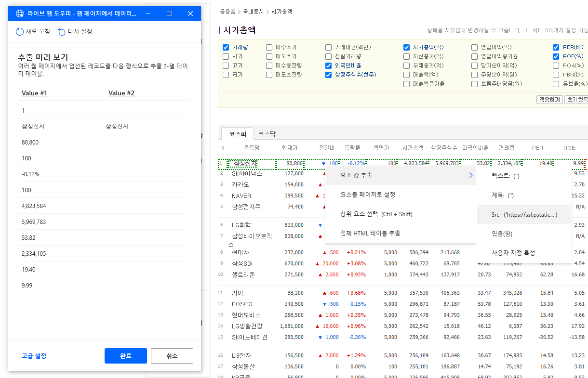Expand the 요소 값 추출 submenu arrow

click(x=470, y=176)
